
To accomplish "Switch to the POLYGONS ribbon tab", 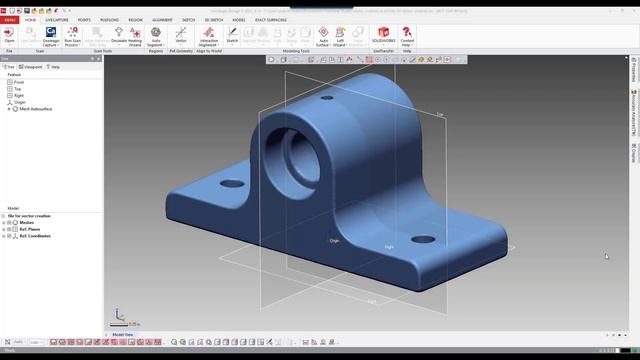I will click(109, 20).
